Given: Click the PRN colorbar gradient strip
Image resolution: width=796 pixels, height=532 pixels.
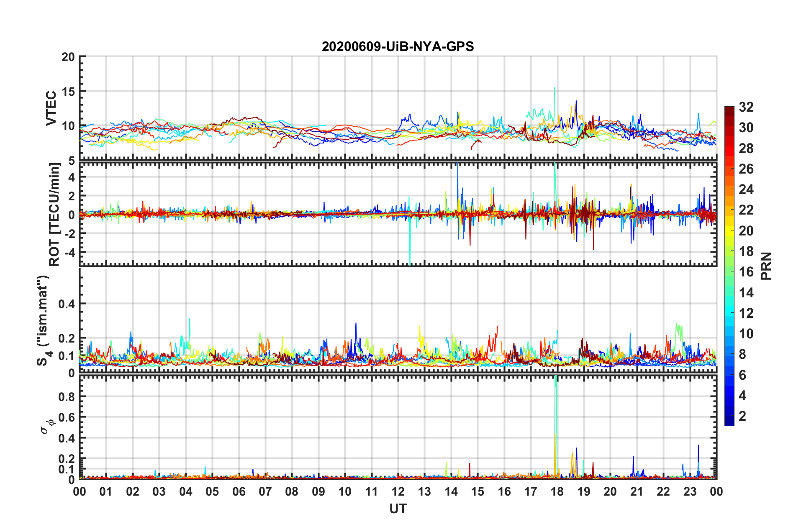Looking at the screenshot, I should pyautogui.click(x=729, y=266).
